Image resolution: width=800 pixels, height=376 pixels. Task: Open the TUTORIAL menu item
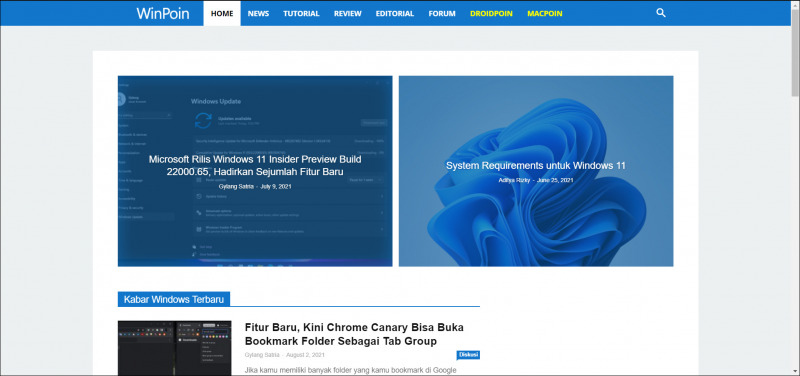pos(301,14)
